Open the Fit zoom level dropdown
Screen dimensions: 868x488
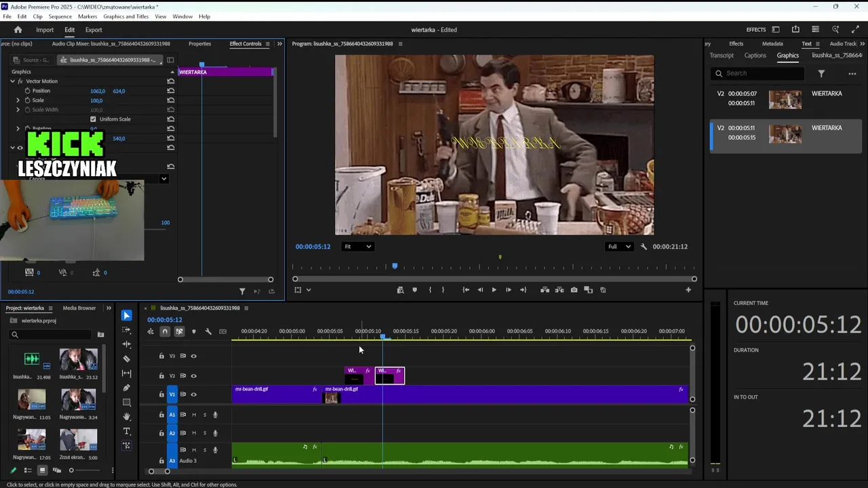(357, 247)
